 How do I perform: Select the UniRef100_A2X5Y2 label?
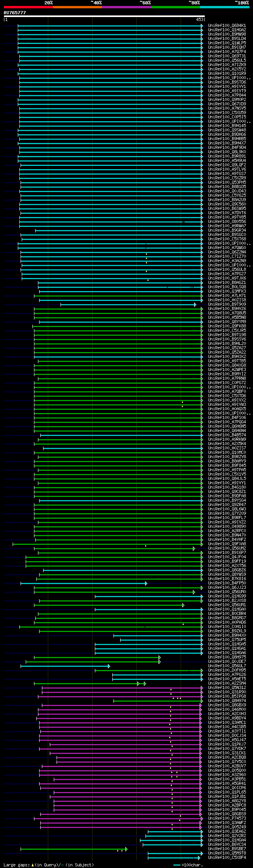coord(227,69)
